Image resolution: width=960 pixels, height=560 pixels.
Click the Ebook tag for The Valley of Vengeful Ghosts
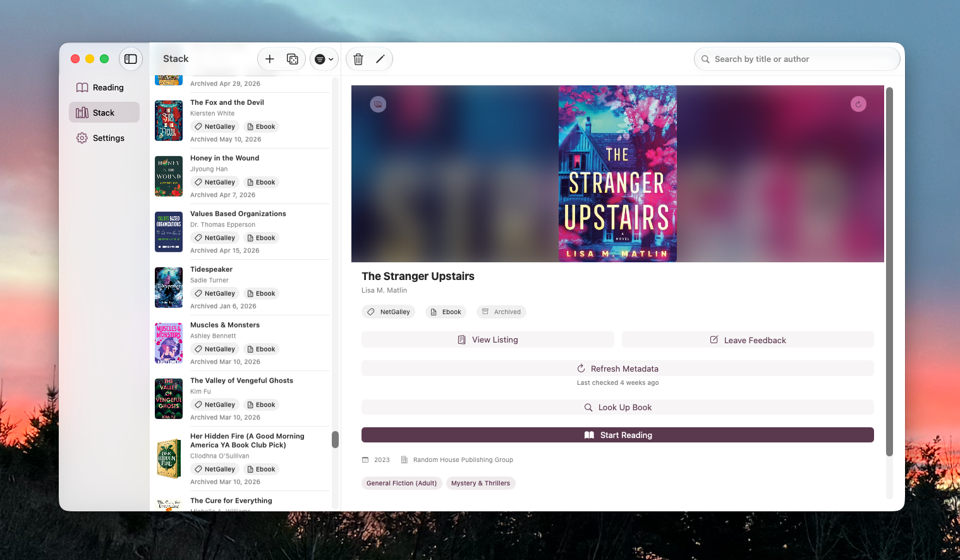[261, 405]
